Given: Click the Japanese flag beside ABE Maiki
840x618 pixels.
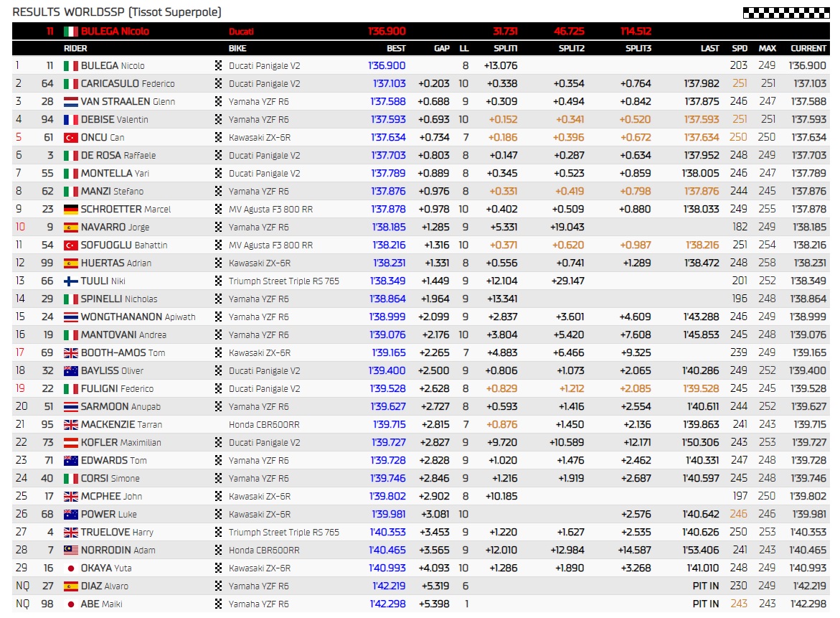Looking at the screenshot, I should coord(71,604).
